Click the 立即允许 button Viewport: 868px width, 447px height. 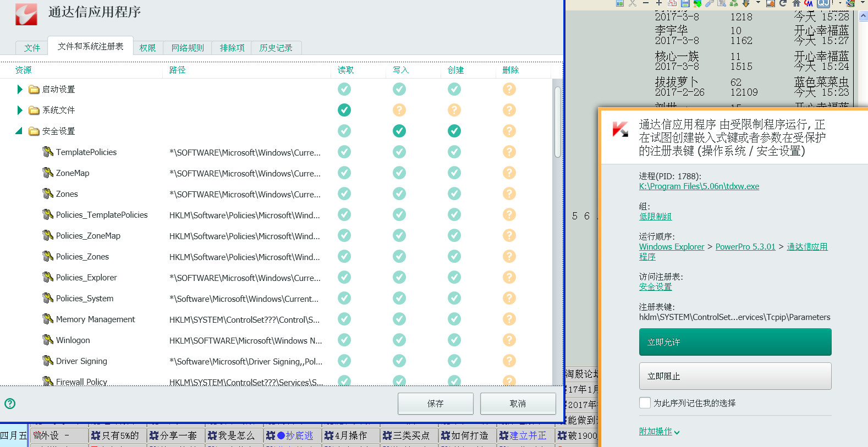coord(735,342)
